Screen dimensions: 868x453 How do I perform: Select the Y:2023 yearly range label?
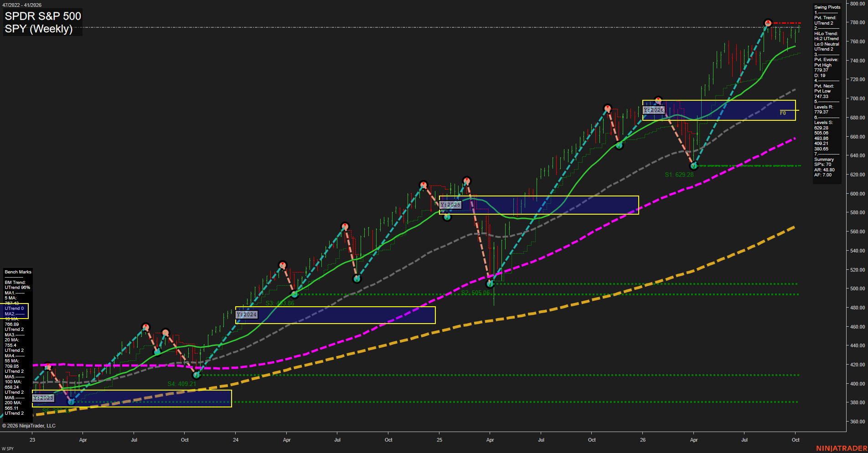(43, 398)
